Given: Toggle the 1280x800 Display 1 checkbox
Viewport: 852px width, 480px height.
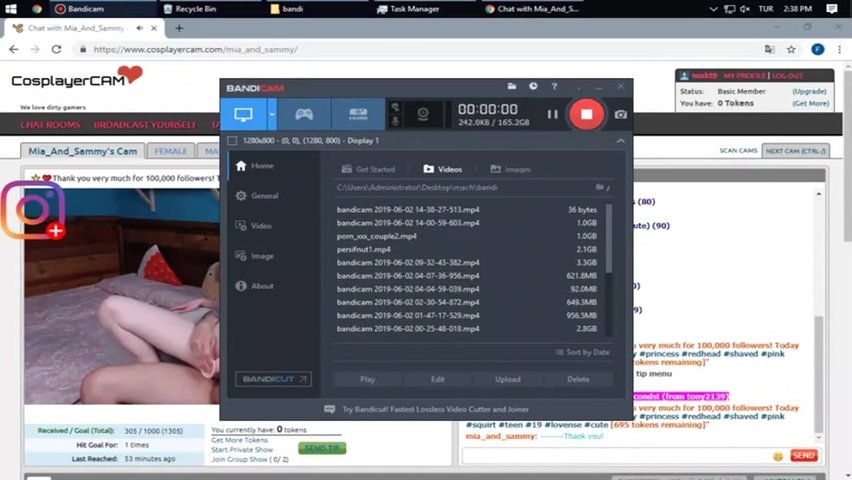Looking at the screenshot, I should [233, 141].
